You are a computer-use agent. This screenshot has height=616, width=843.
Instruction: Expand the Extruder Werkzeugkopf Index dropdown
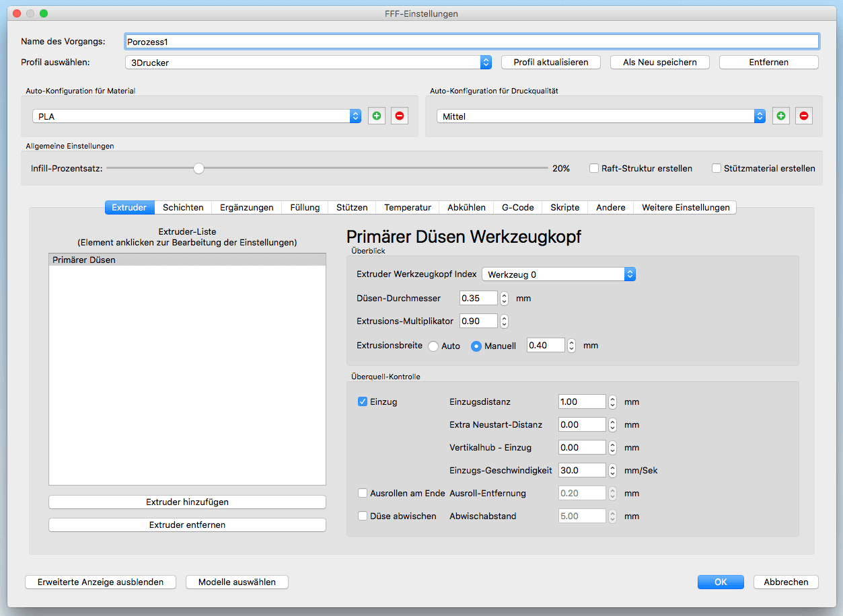coord(558,274)
